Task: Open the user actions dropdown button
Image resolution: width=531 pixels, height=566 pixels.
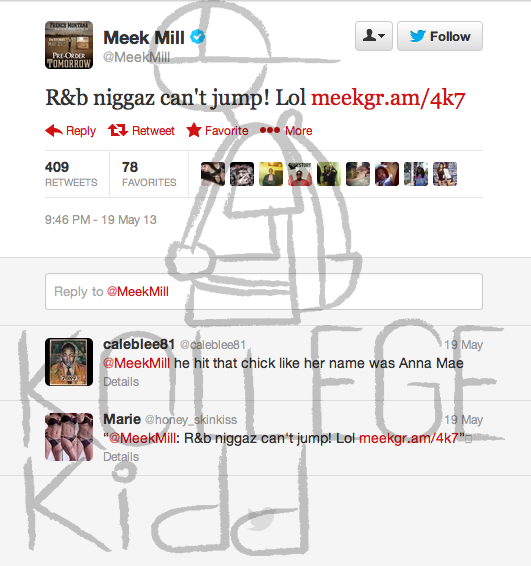Action: click(374, 36)
